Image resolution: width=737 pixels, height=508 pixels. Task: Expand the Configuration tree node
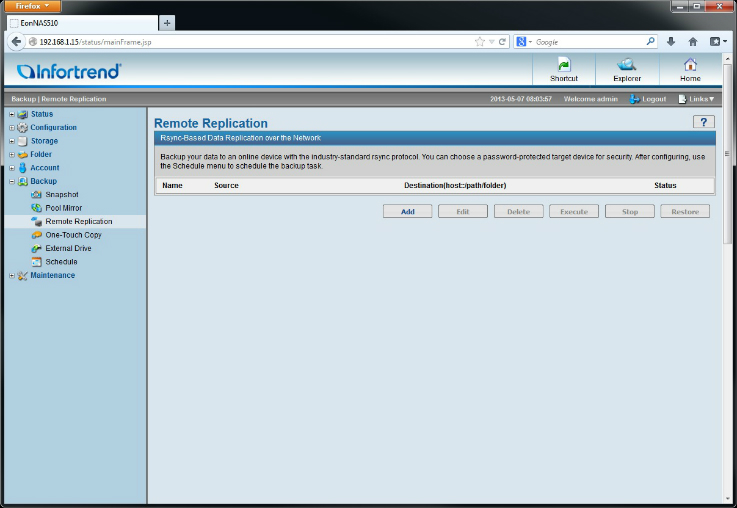[x=12, y=127]
